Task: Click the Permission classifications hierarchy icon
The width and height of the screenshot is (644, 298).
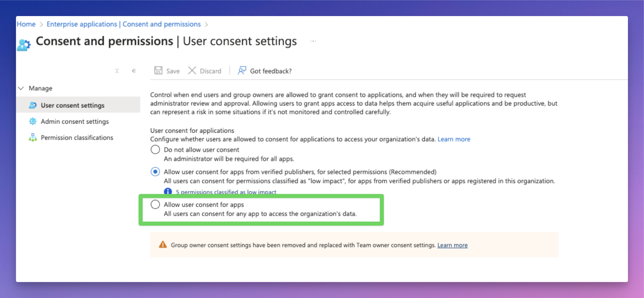Action: 33,137
